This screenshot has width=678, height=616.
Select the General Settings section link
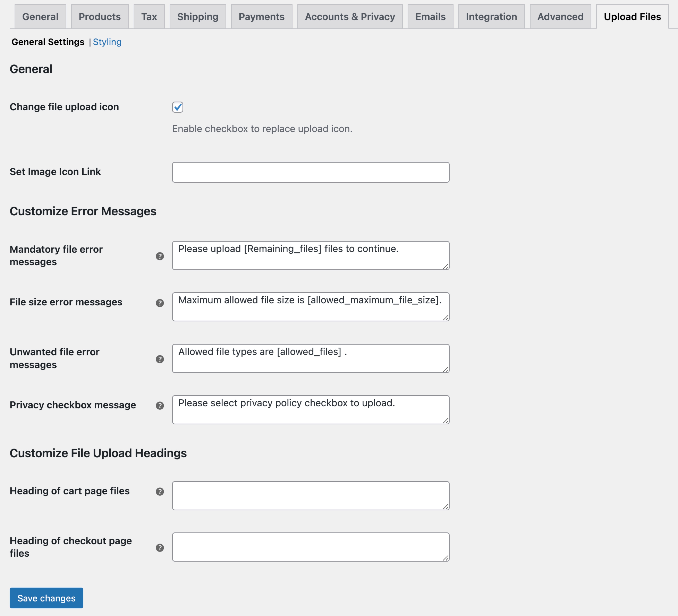(x=48, y=42)
